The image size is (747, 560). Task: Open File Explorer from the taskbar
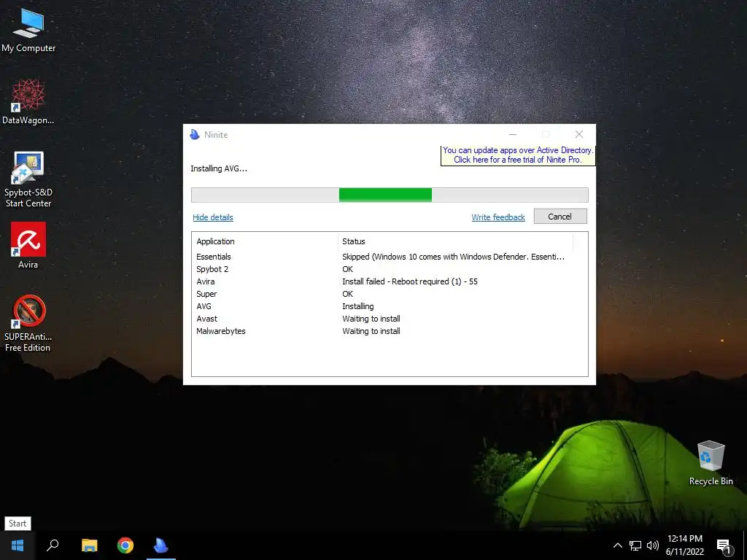[x=89, y=545]
